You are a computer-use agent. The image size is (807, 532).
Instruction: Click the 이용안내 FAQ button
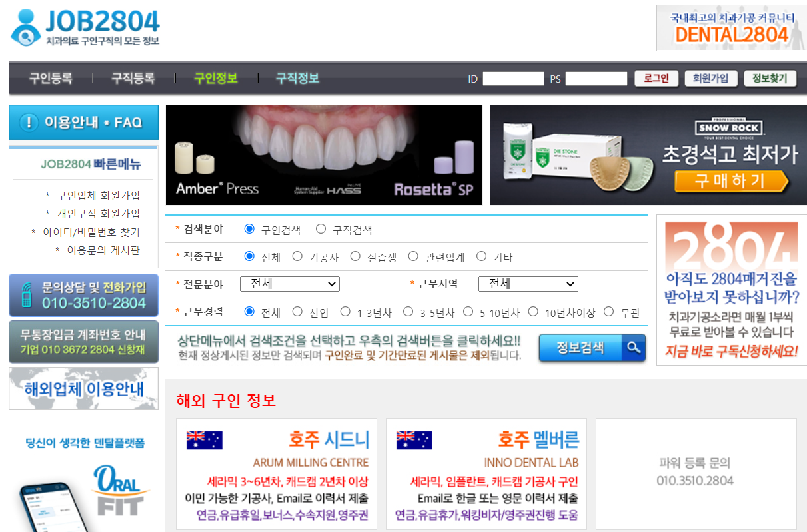(83, 122)
